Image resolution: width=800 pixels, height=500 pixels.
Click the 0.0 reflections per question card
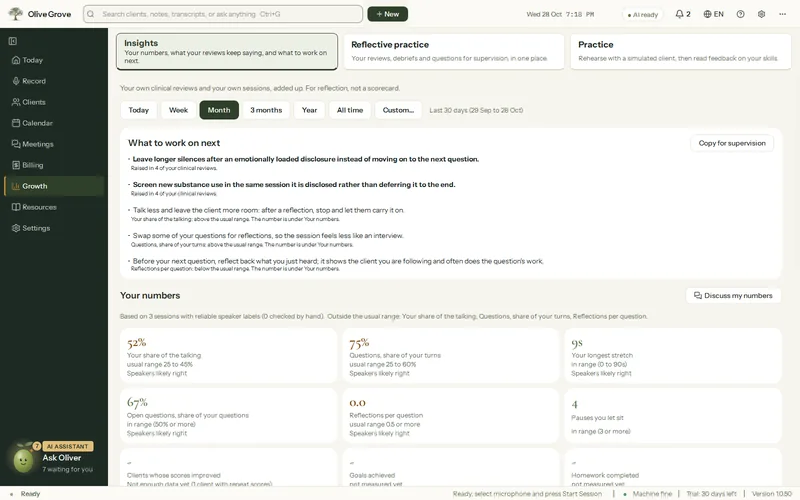tap(451, 415)
